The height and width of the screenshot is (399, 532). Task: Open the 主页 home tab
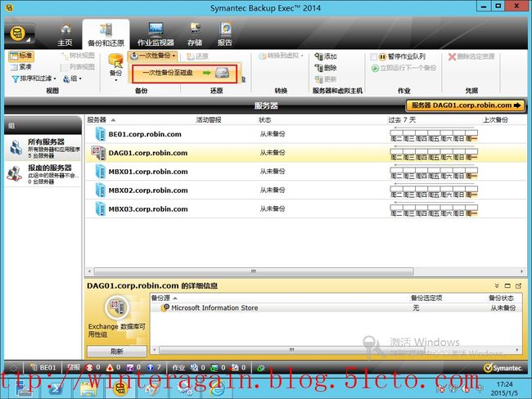point(65,35)
